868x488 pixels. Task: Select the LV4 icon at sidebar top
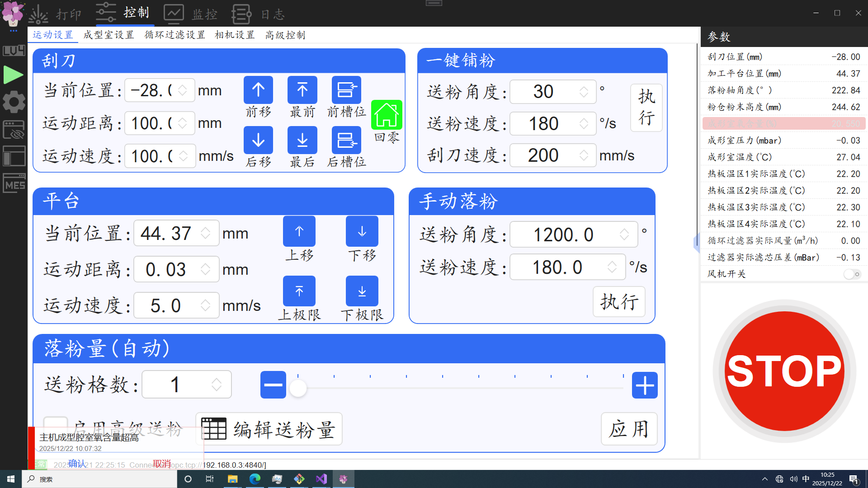pyautogui.click(x=14, y=50)
